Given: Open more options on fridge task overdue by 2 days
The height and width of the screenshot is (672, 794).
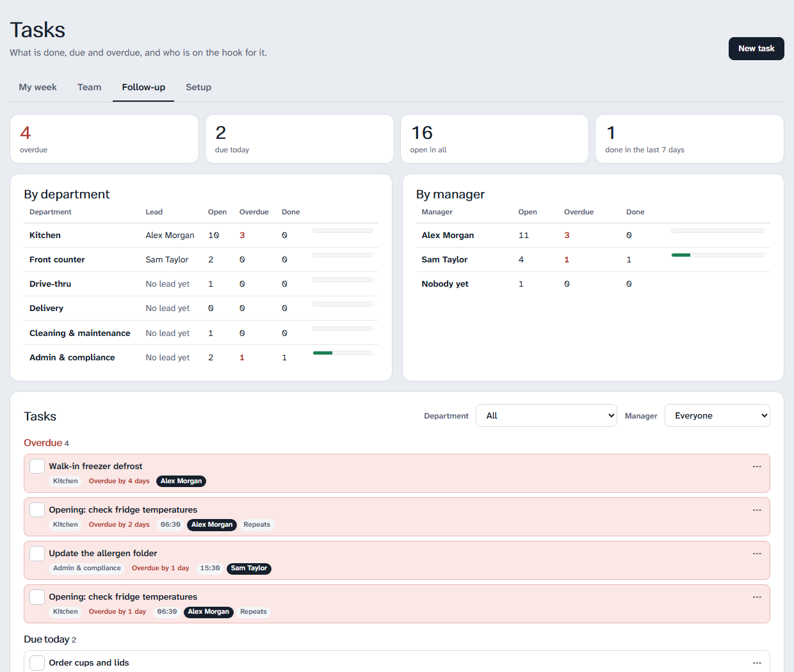Looking at the screenshot, I should point(757,510).
